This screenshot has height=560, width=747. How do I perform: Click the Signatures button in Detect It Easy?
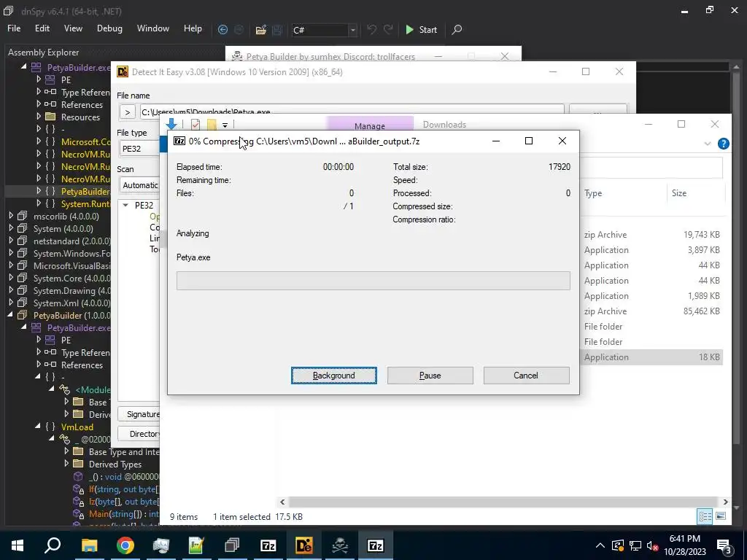tap(139, 414)
